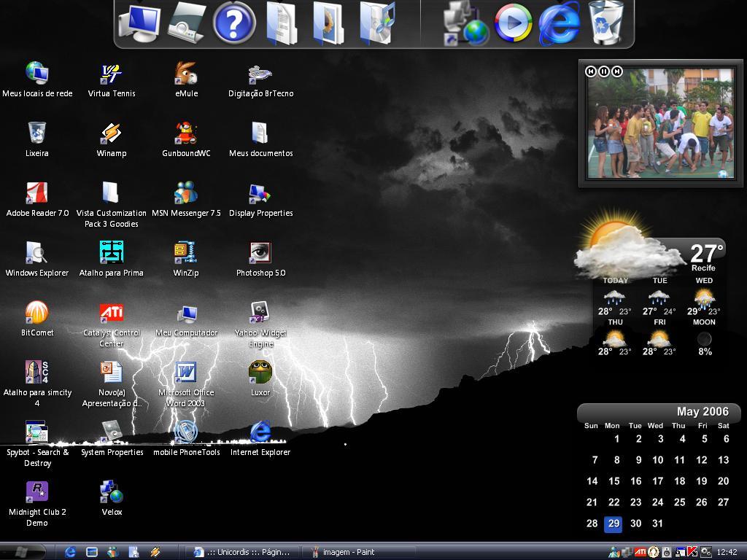
Task: Select the Meu Computador desktop icon
Action: click(x=186, y=319)
